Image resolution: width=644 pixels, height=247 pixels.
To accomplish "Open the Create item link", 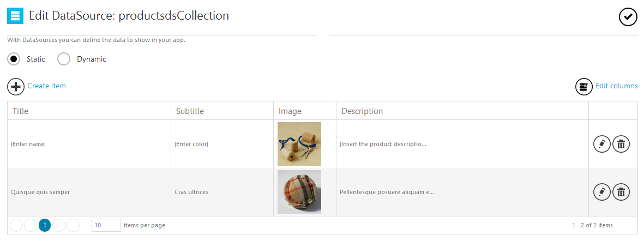I will point(46,86).
